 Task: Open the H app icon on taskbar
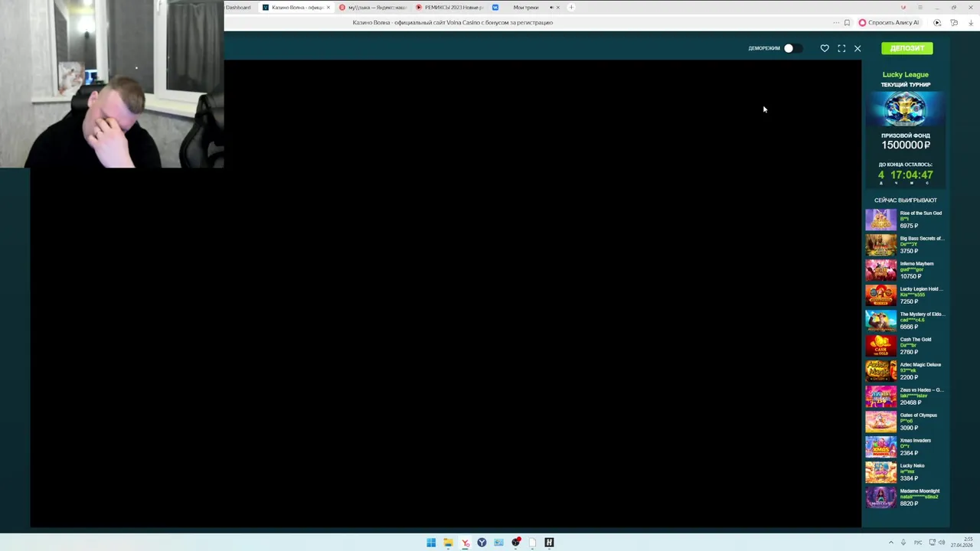(x=549, y=543)
